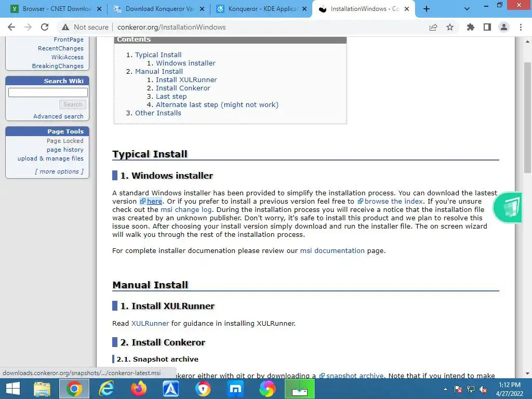Image resolution: width=532 pixels, height=399 pixels.
Task: Open the page history link
Action: pos(65,150)
